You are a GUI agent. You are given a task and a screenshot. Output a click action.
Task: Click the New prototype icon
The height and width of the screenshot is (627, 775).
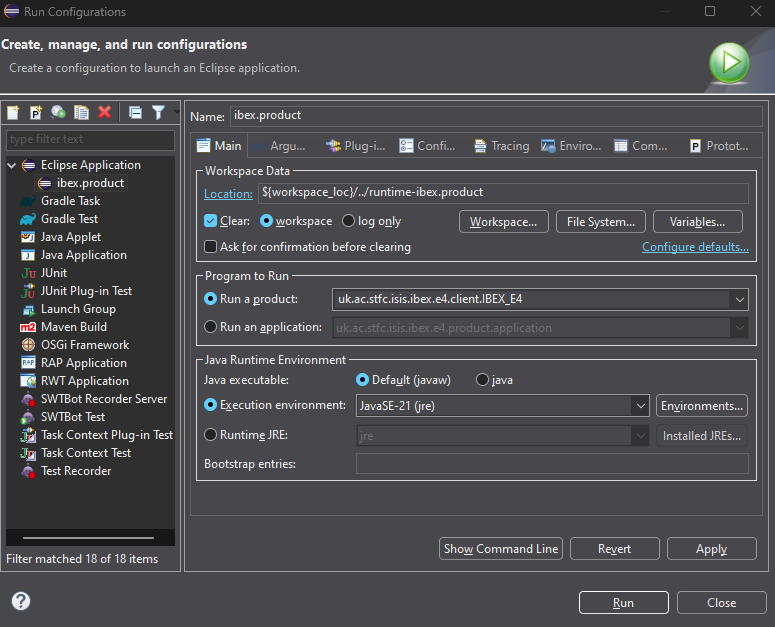point(36,113)
